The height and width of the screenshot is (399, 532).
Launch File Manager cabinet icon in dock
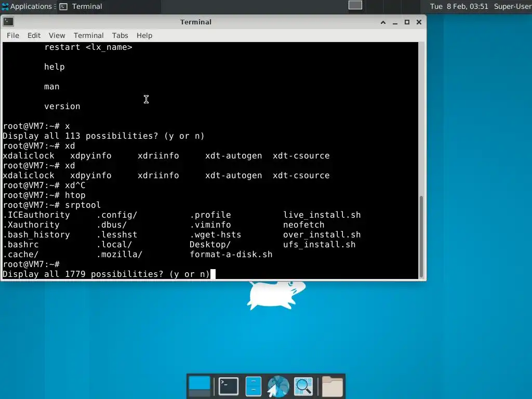253,386
